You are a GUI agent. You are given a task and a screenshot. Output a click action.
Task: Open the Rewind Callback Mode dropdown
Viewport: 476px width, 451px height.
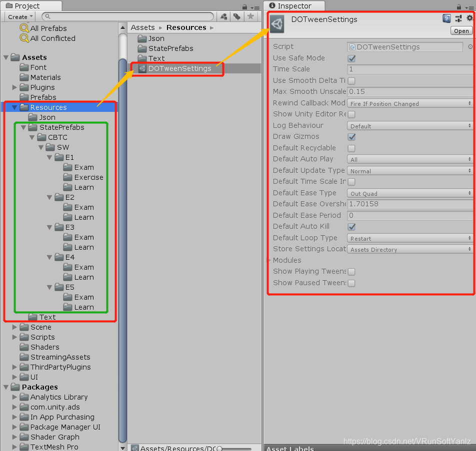(x=410, y=103)
